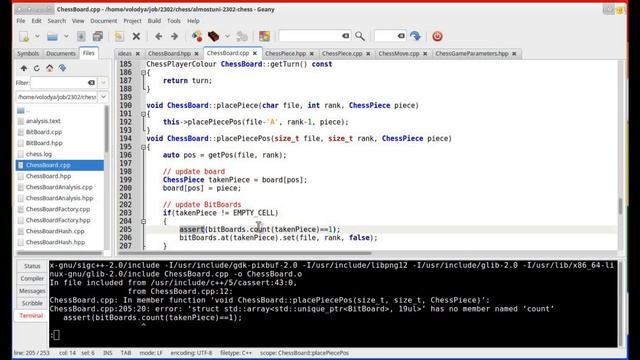Collapse the fold marker on line 186
Image resolution: width=640 pixels, height=360 pixels.
143,73
